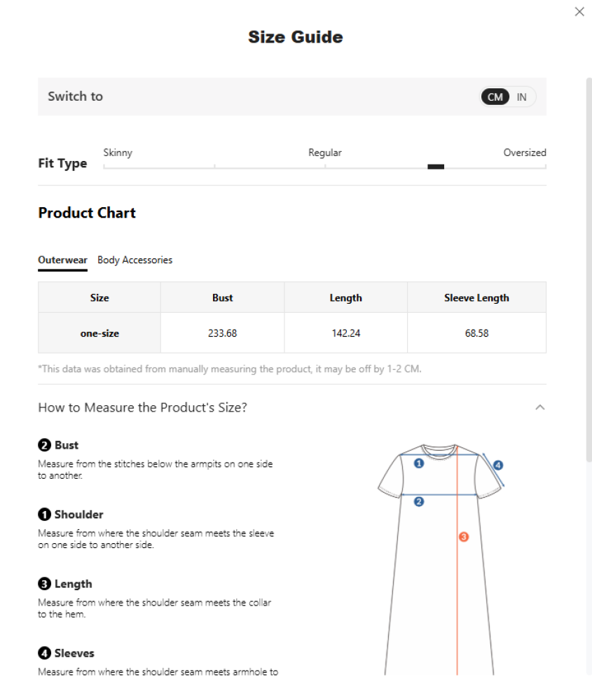Screen dimensions: 592x700
Task: Click the Length column header
Action: (346, 297)
